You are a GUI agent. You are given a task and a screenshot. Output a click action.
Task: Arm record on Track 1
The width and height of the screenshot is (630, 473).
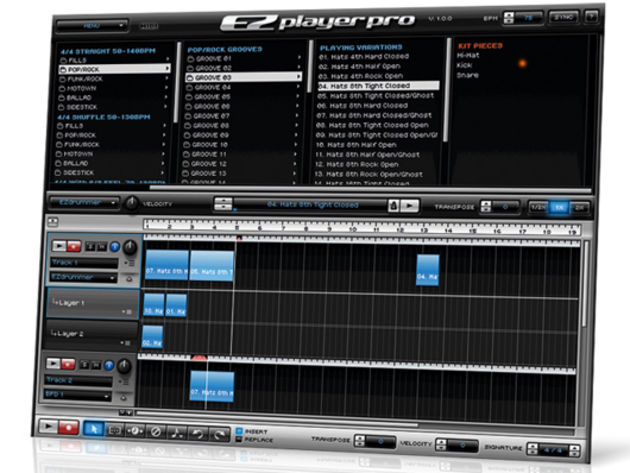[x=74, y=246]
